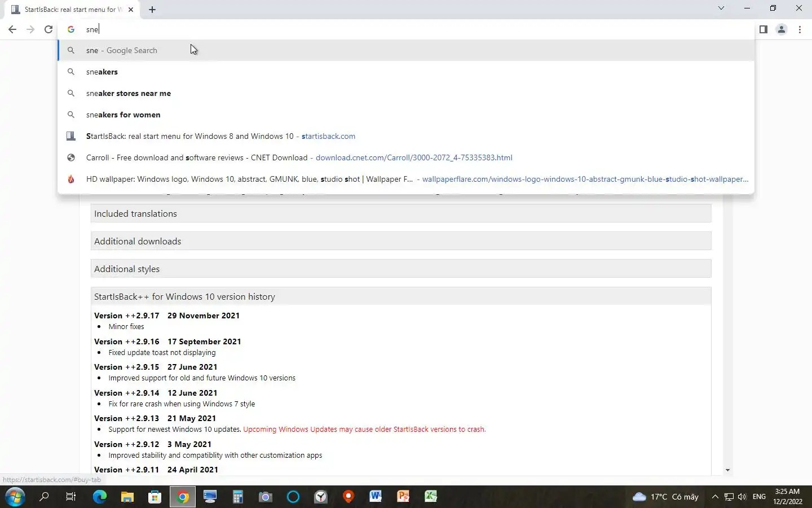Screen dimensions: 812x508
Task: Click 'Improved stability and compatiblity' line
Action: [x=215, y=455]
